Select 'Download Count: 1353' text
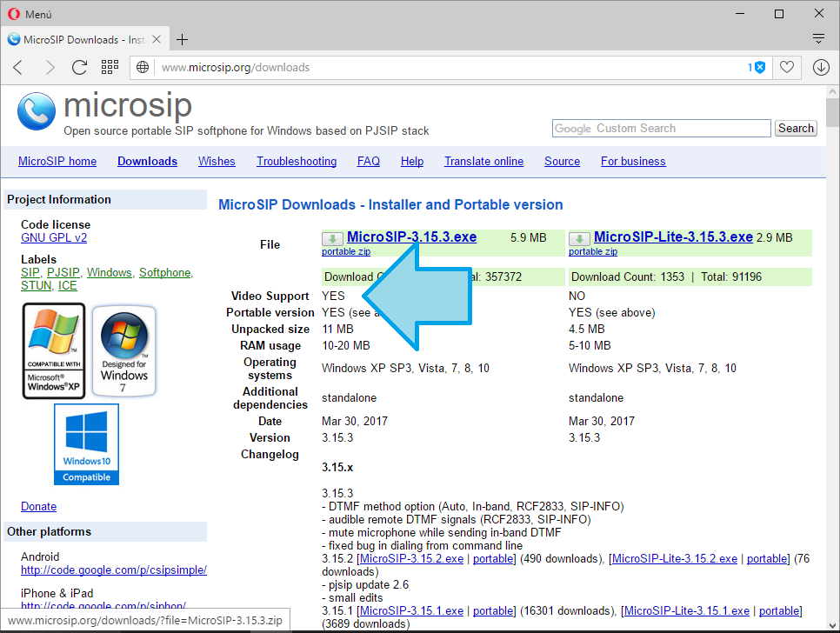840x633 pixels. (x=628, y=277)
